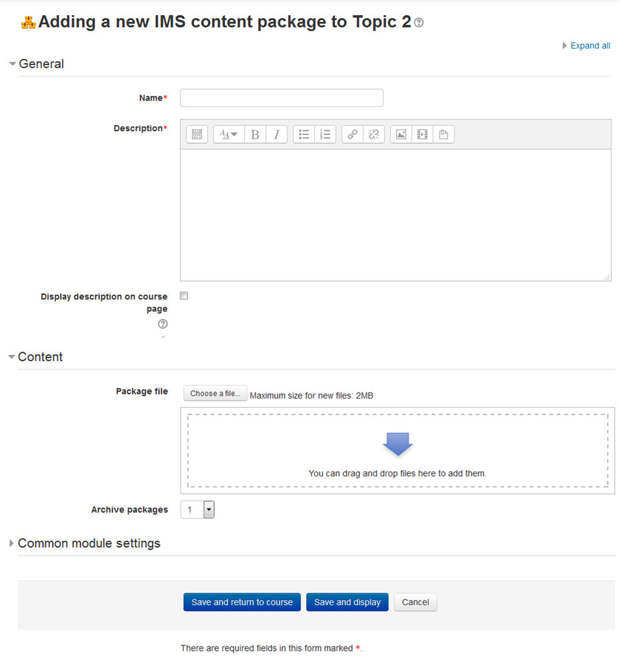Screen dimensions: 620x672
Task: Insert an image into the description
Action: (x=401, y=134)
